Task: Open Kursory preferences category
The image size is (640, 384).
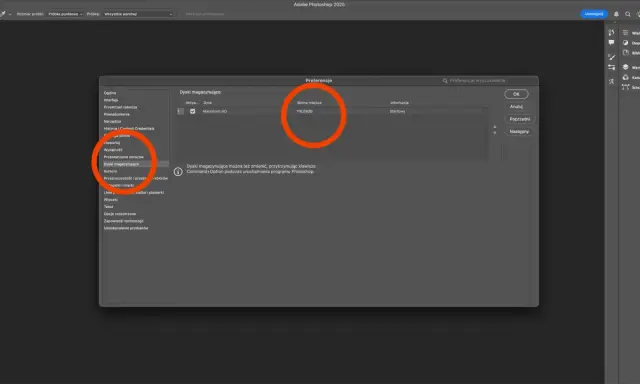Action: tap(110, 171)
